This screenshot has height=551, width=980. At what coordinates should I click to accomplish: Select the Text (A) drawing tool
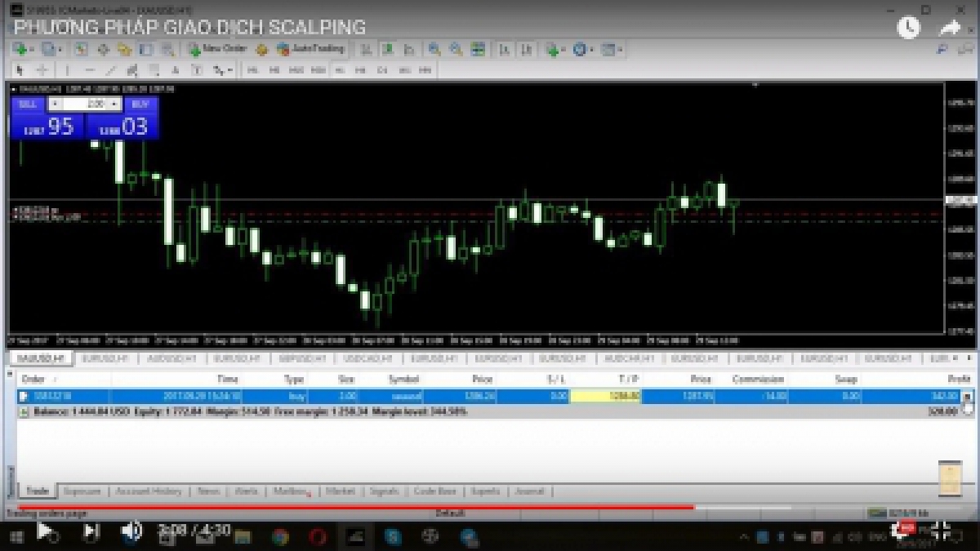click(x=175, y=70)
